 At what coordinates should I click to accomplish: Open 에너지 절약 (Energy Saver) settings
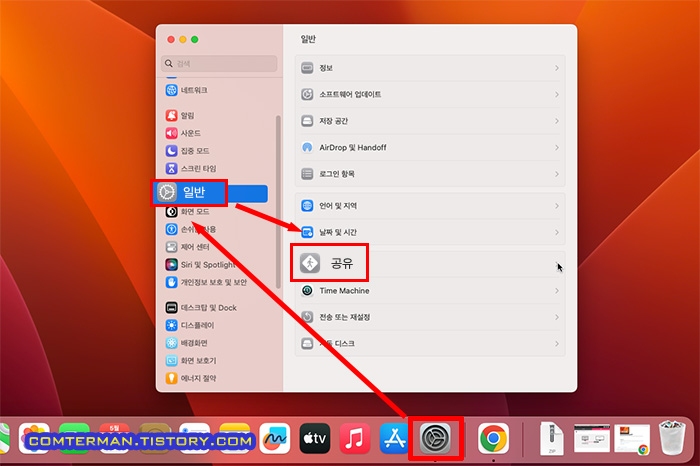pos(191,378)
